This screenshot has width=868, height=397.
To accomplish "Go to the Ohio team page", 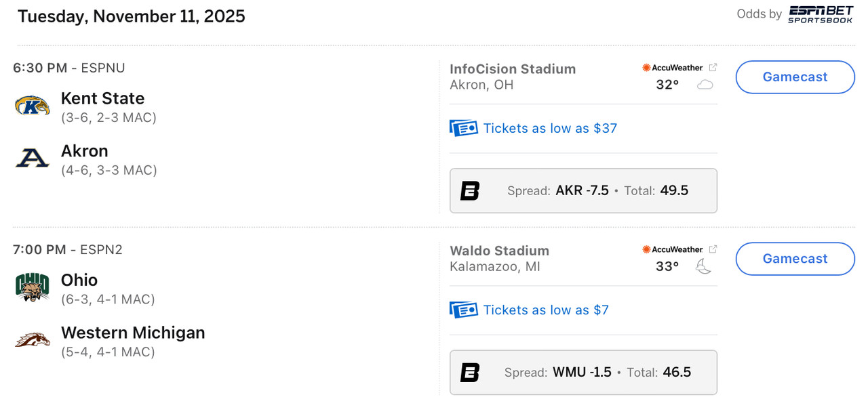I will pyautogui.click(x=79, y=280).
